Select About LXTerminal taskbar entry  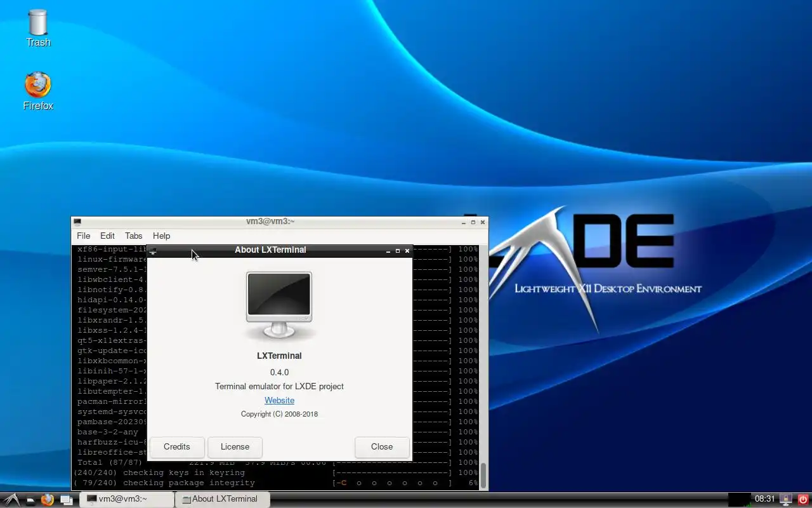(223, 499)
